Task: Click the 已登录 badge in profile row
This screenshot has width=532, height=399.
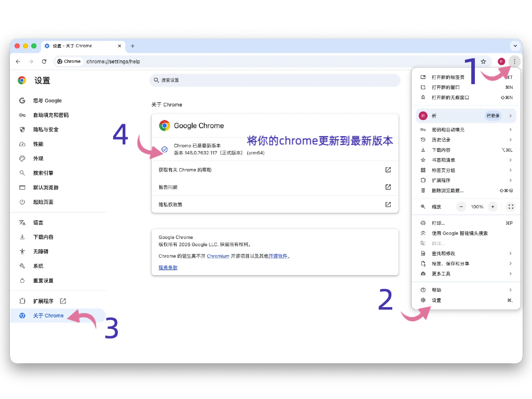Action: [493, 116]
